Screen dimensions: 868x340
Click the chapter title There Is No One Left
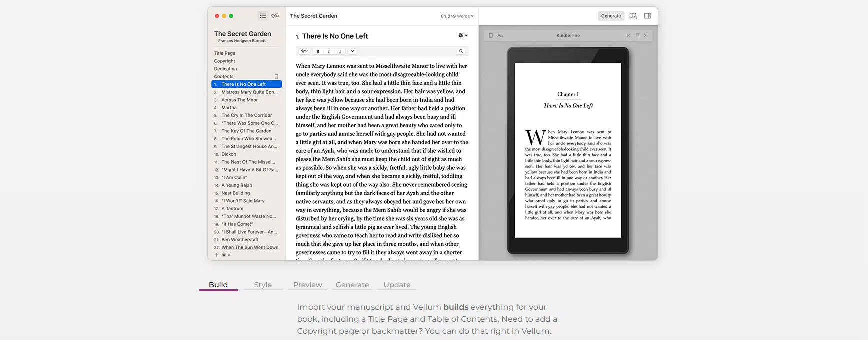(x=335, y=36)
